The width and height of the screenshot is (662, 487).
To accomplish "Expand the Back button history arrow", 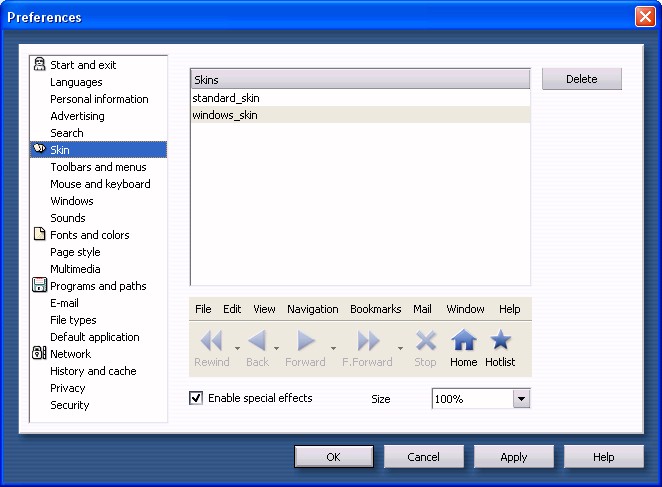I will pyautogui.click(x=276, y=349).
